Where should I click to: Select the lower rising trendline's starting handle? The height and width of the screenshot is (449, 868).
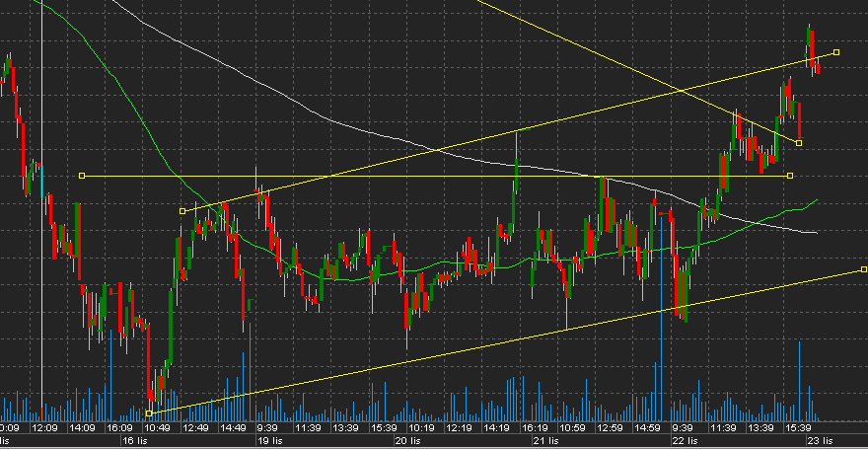point(148,413)
